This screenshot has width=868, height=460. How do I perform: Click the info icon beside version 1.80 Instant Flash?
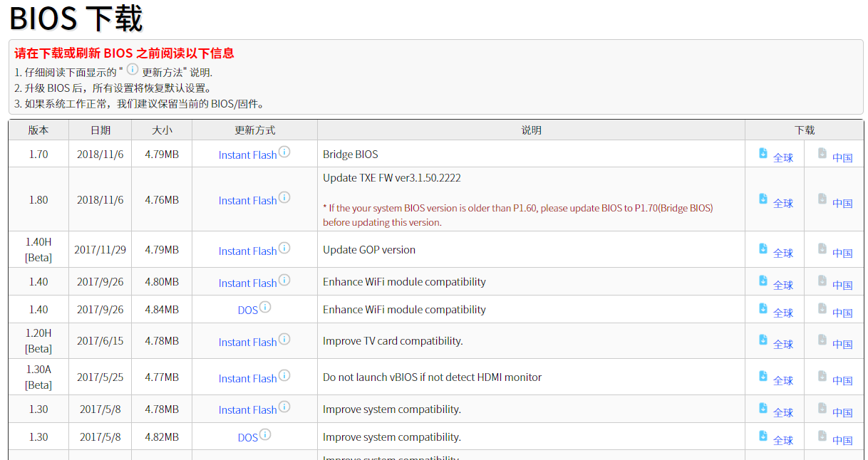click(x=284, y=197)
